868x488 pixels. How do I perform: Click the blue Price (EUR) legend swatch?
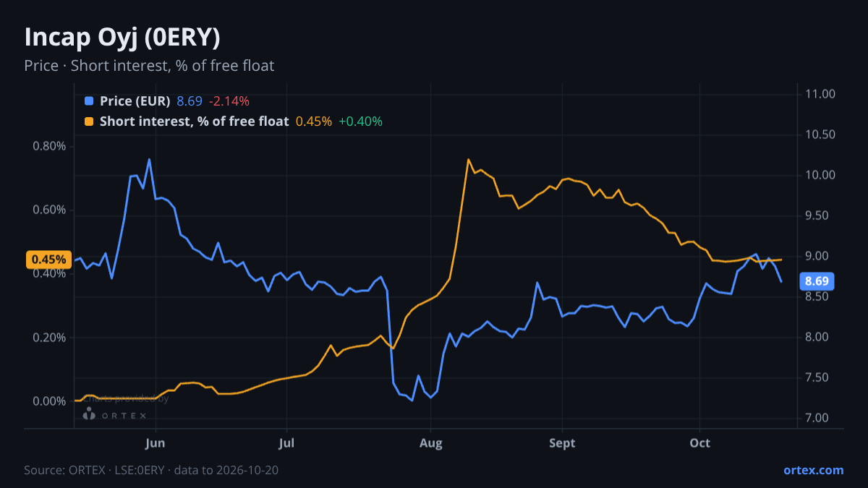coord(89,101)
